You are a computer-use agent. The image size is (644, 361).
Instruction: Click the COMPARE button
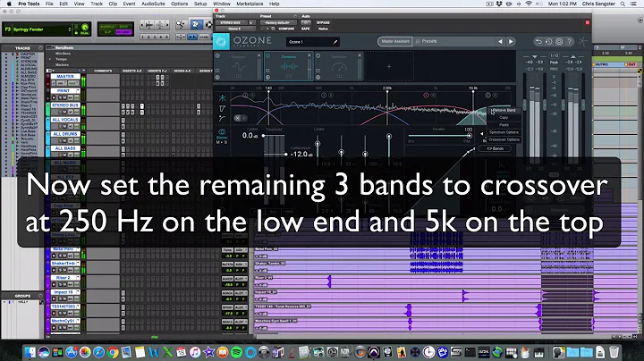286,29
